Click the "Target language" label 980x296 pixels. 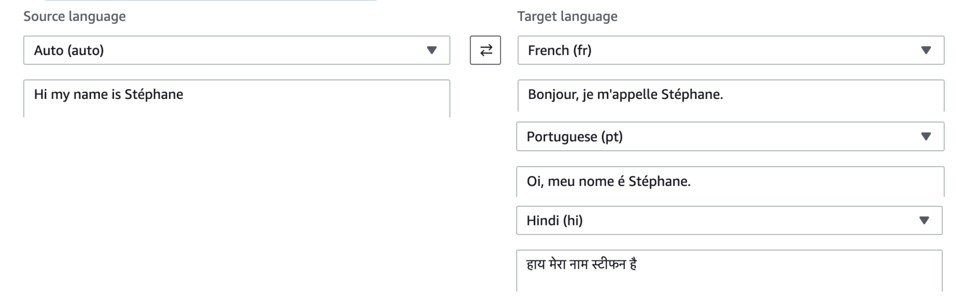(567, 17)
